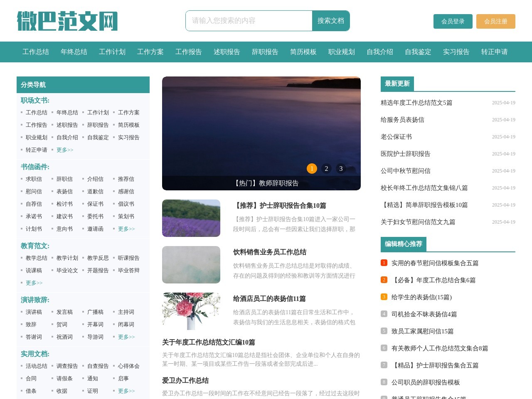
Task: Expand 更多>> under 职场文书 section
Action: coord(64,150)
